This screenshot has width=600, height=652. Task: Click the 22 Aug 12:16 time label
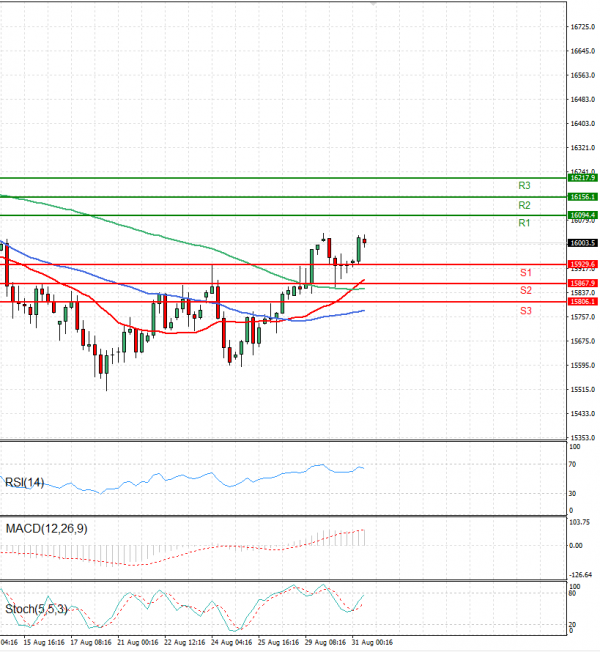185,642
